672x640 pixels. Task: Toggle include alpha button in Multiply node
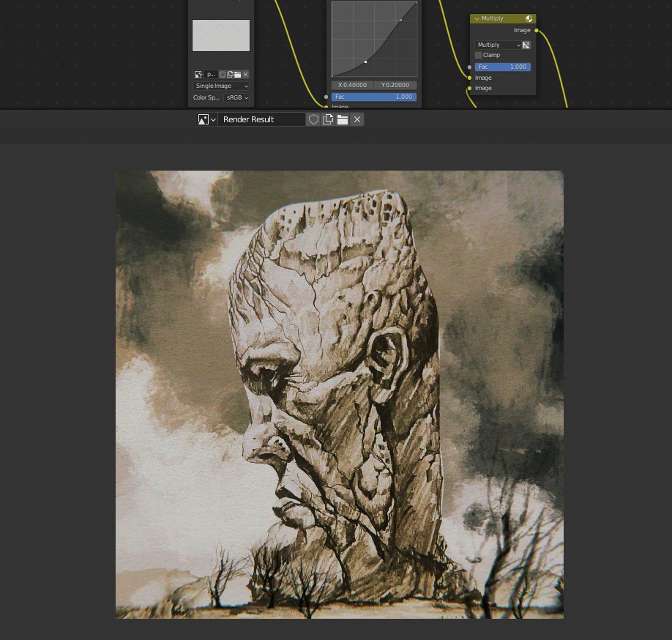point(526,45)
